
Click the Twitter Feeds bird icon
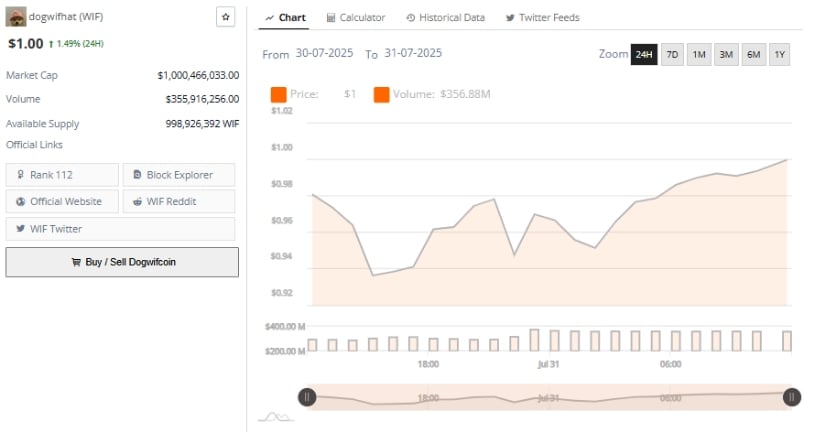[x=510, y=18]
